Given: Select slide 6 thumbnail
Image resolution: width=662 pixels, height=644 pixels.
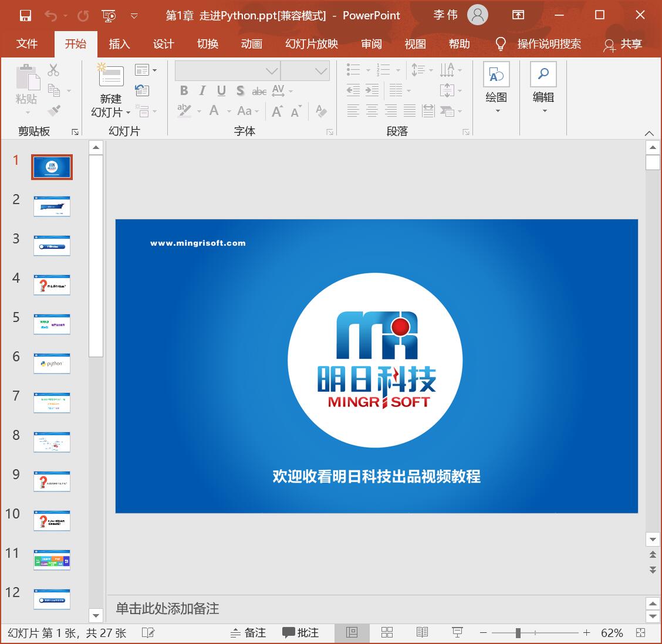Looking at the screenshot, I should pos(52,364).
